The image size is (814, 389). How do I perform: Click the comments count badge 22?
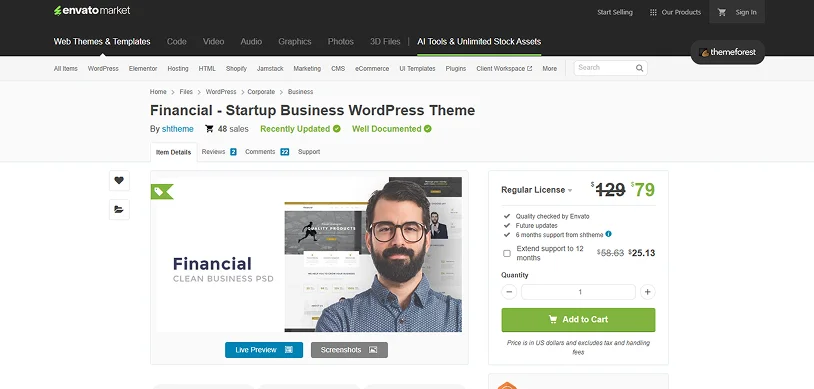[284, 152]
